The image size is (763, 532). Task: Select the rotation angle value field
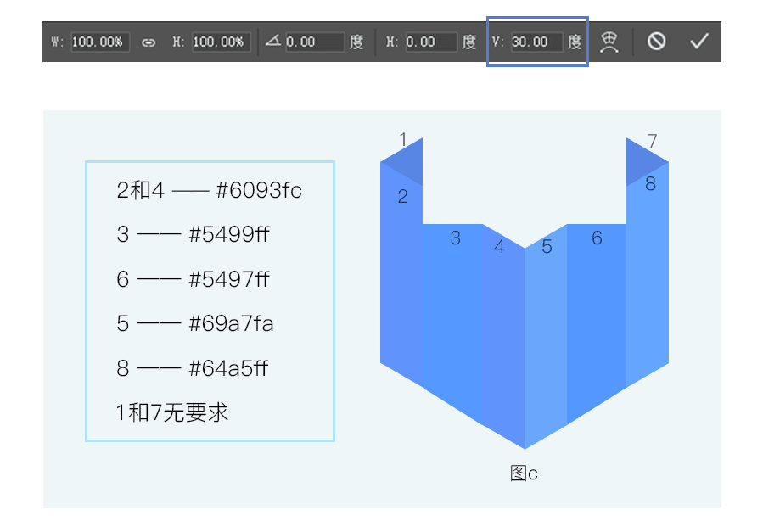314,42
